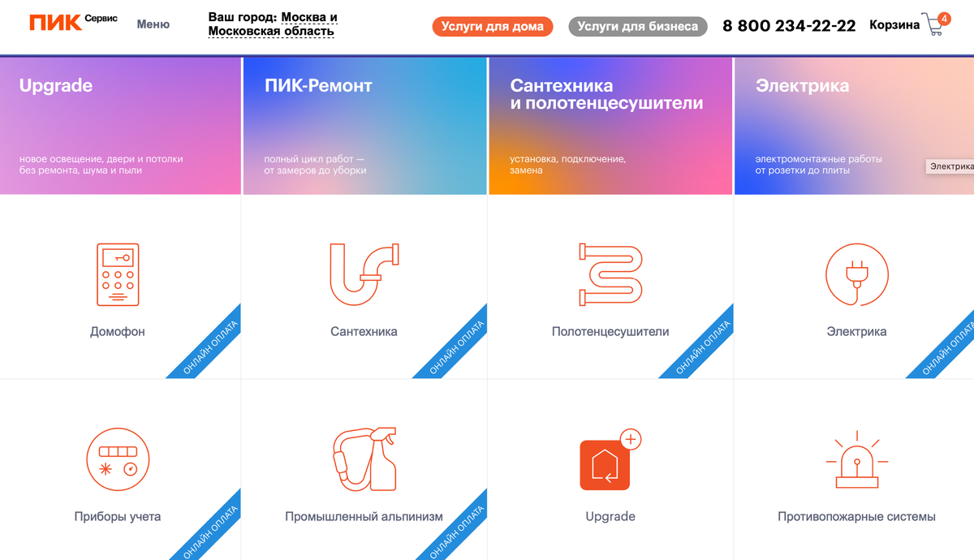This screenshot has width=974, height=560.
Task: Open the Upgrade gradient banner
Action: pos(120,126)
